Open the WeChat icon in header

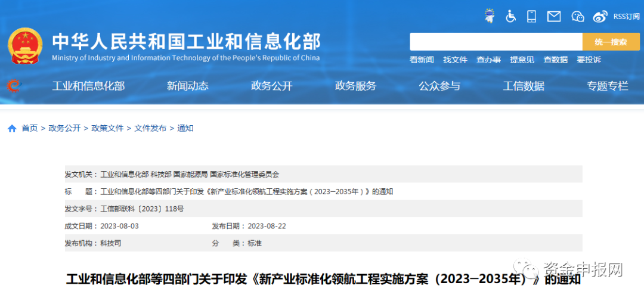pos(578,17)
